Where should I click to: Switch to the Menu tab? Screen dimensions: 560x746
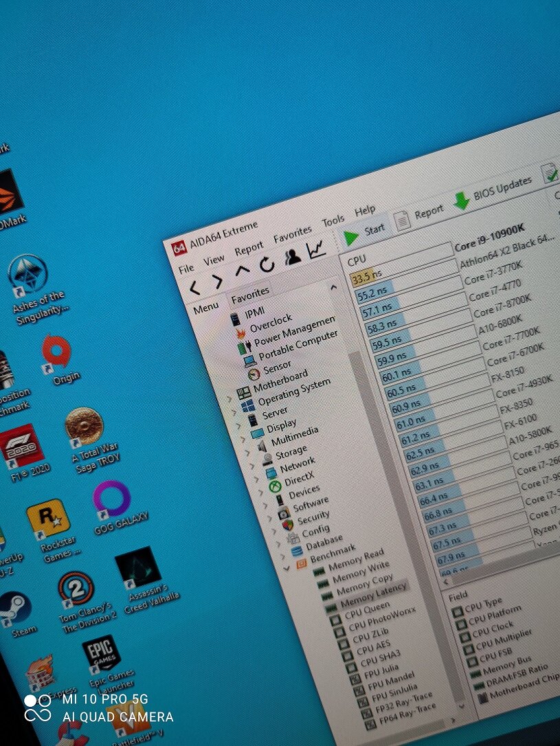(206, 308)
